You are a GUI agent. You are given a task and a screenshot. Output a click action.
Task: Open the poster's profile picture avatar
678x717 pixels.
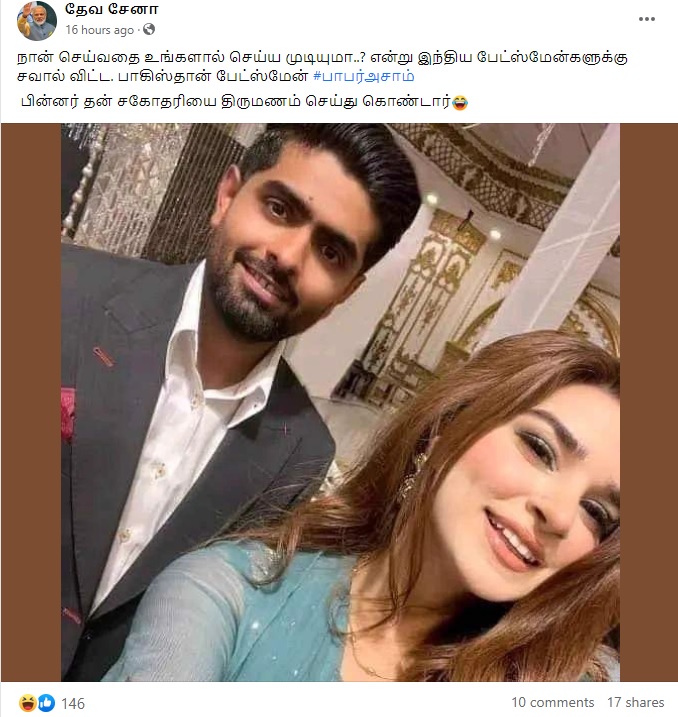click(x=37, y=21)
